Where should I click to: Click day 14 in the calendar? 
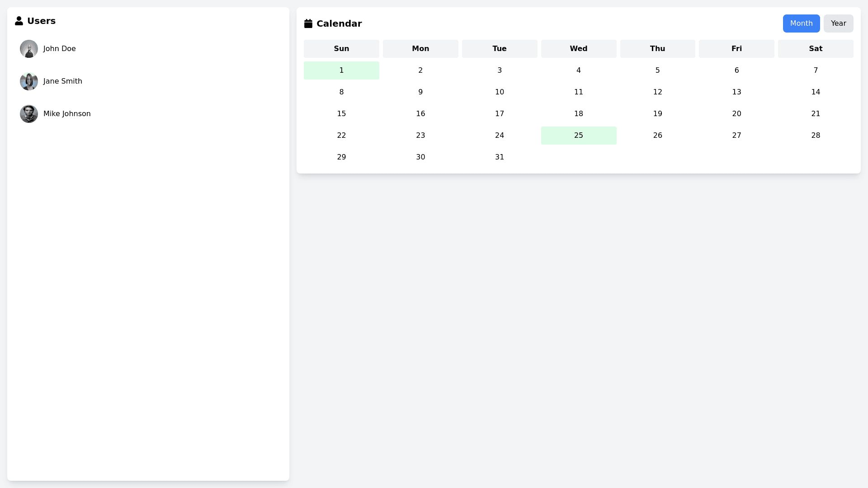click(816, 92)
